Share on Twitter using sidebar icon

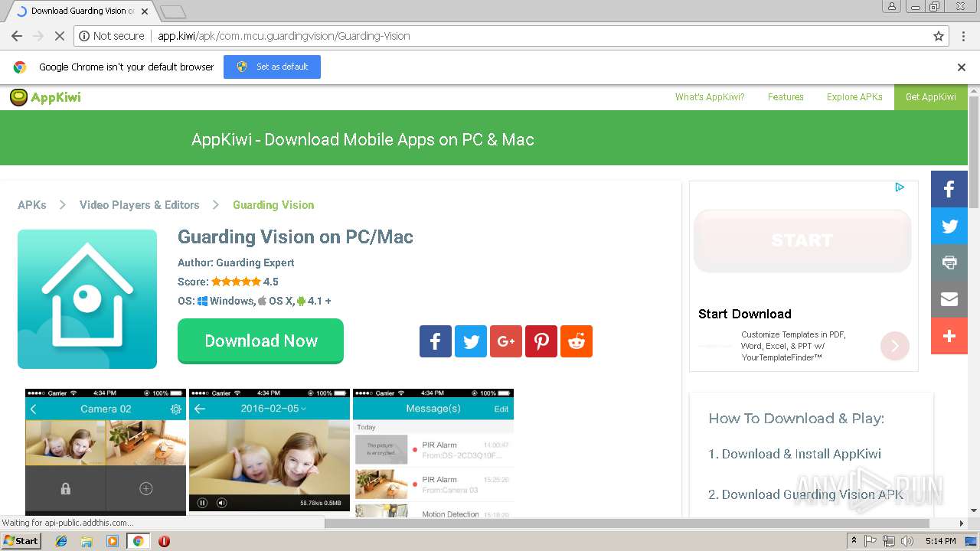click(949, 226)
